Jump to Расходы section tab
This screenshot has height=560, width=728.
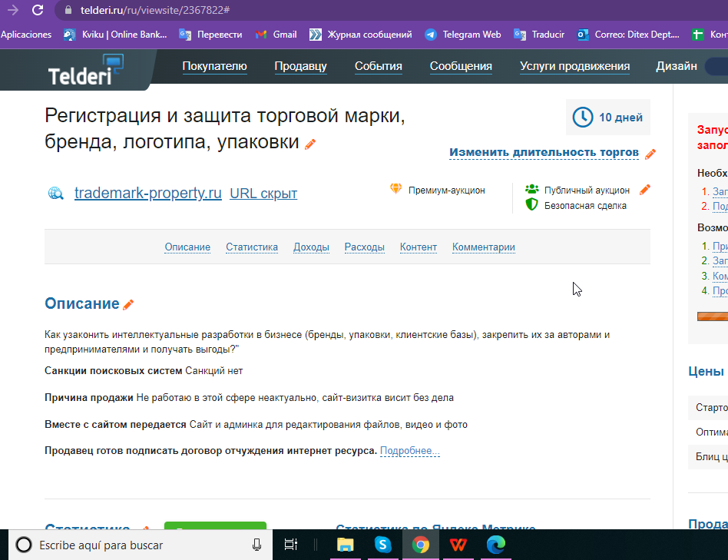click(365, 247)
